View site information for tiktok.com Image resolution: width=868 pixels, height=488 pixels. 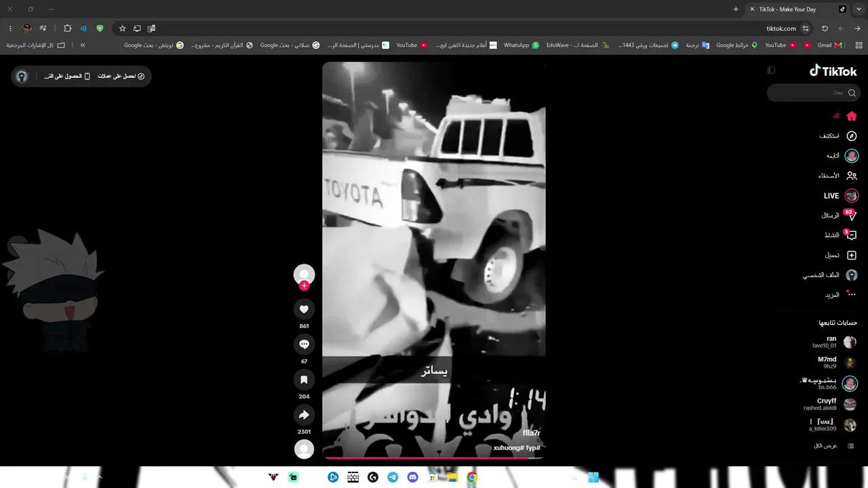coord(806,28)
